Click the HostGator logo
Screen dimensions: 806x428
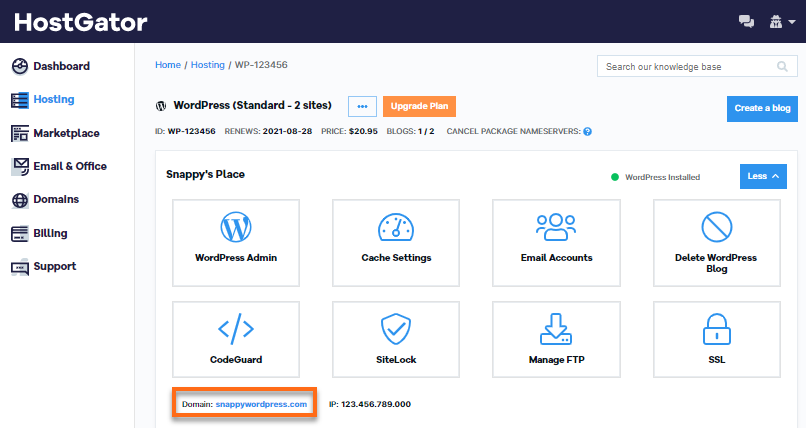(x=81, y=22)
